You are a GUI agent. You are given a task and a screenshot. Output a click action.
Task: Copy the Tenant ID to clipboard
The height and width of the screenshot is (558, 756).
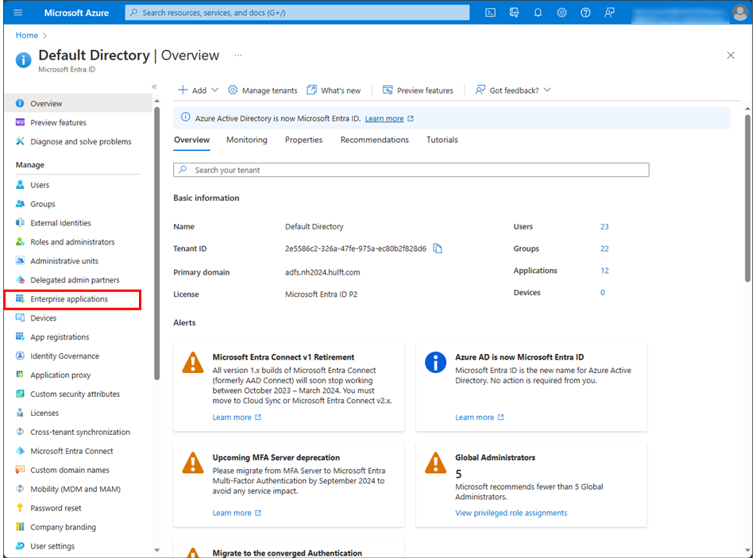coord(438,248)
